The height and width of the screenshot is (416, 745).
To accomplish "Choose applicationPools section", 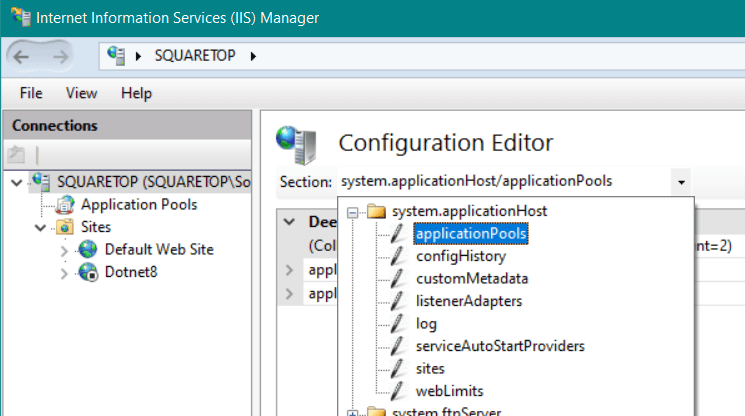I will (x=471, y=234).
